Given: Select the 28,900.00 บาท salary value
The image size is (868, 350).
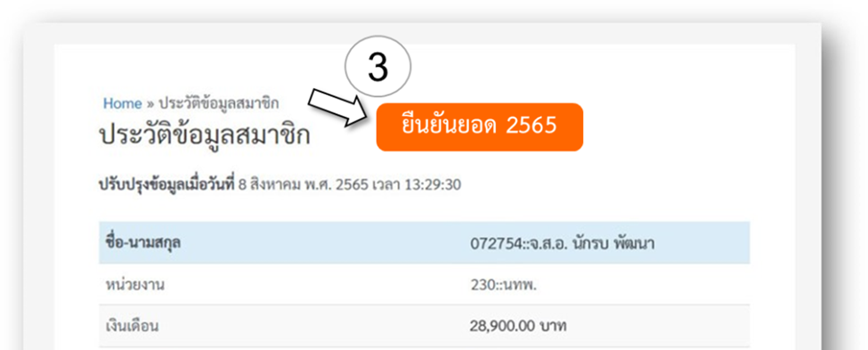Looking at the screenshot, I should 518,326.
